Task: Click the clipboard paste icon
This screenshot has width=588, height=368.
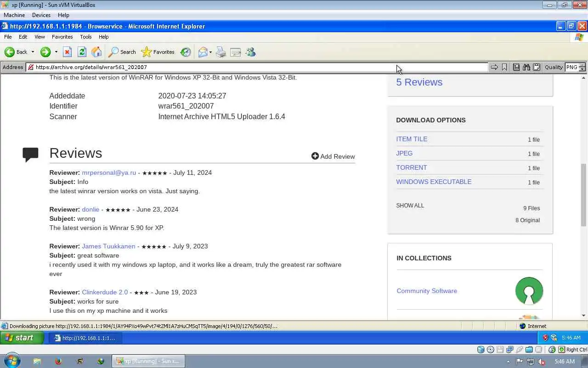Action: coord(537,67)
